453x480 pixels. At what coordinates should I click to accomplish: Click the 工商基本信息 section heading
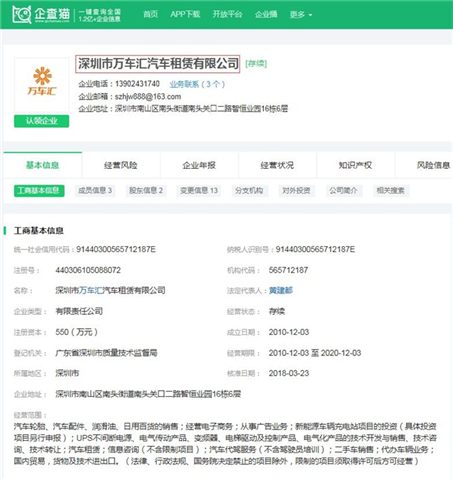[39, 231]
